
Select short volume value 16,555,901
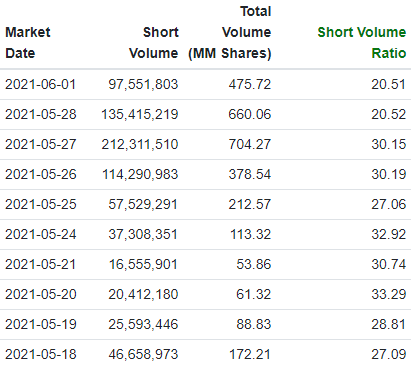click(x=143, y=264)
